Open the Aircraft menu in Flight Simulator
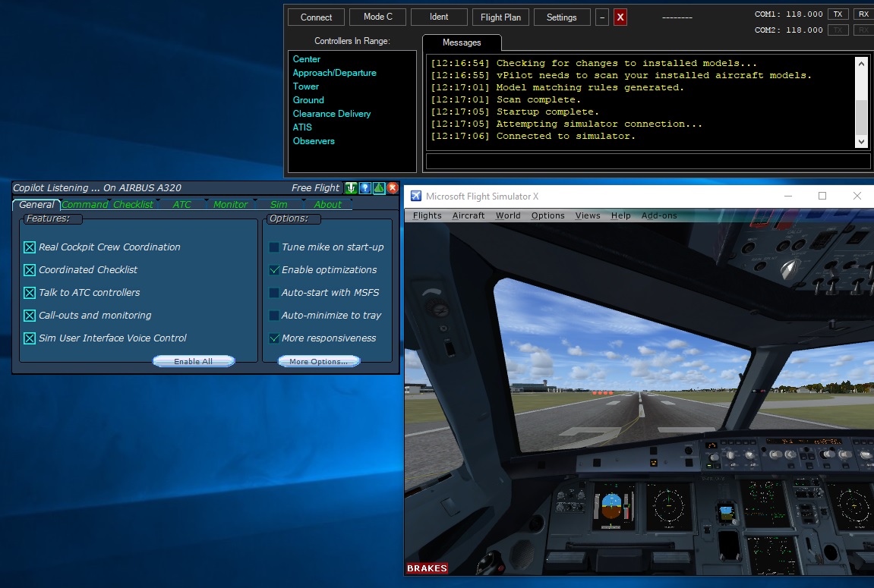The height and width of the screenshot is (588, 874). 469,215
